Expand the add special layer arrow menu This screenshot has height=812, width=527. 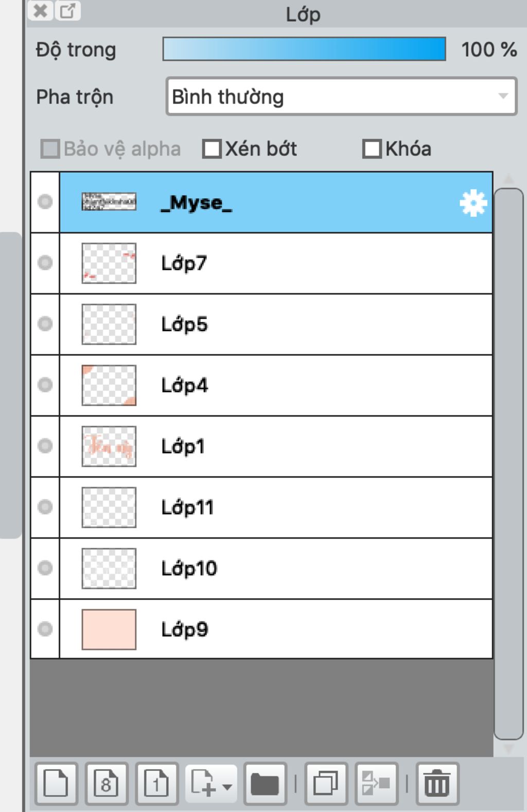[x=227, y=786]
